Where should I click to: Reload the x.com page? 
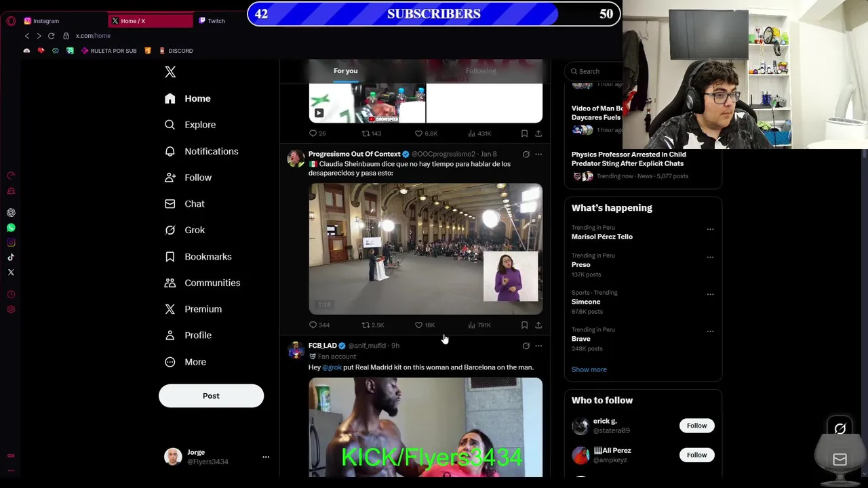(x=51, y=36)
